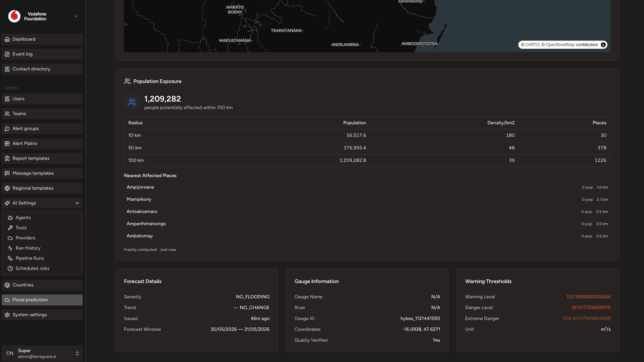Click the Report templates icon
Image resolution: width=644 pixels, height=362 pixels.
click(7, 158)
